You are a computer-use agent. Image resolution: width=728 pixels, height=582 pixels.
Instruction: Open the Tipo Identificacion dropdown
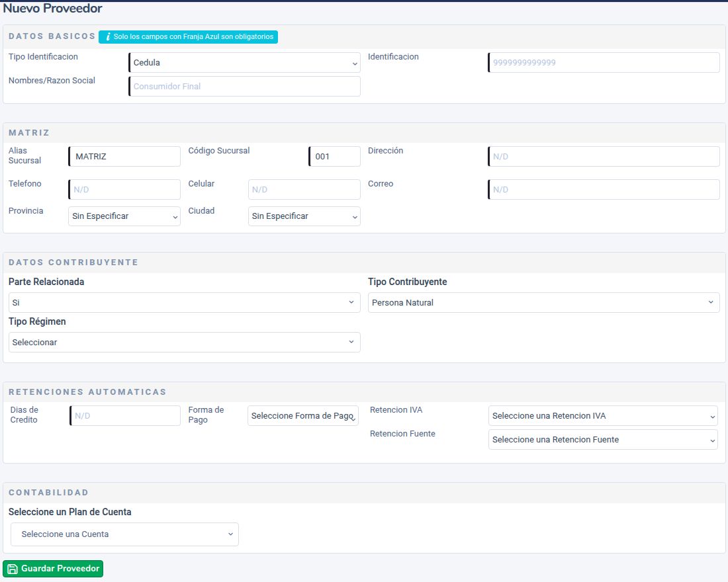(244, 63)
